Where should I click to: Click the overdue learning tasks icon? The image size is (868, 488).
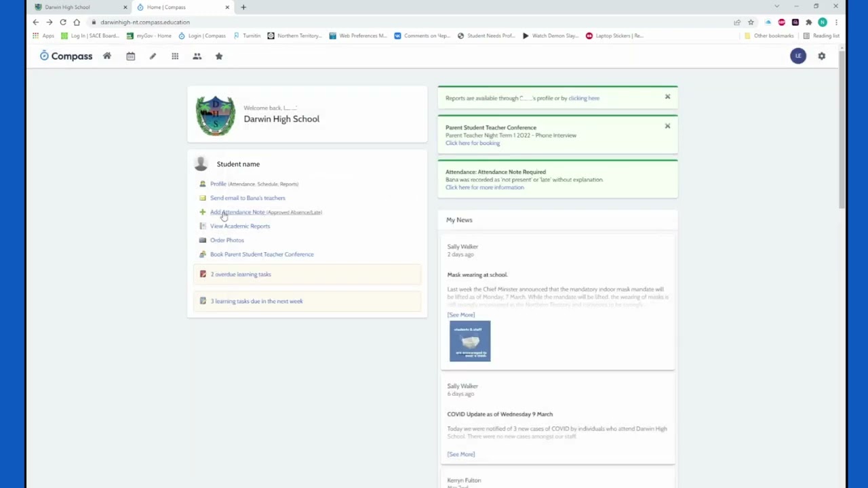tap(203, 274)
